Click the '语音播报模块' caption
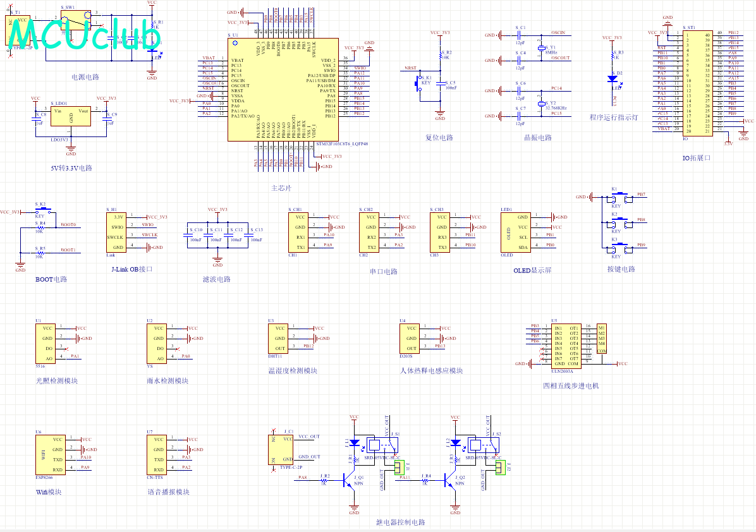 click(x=169, y=492)
